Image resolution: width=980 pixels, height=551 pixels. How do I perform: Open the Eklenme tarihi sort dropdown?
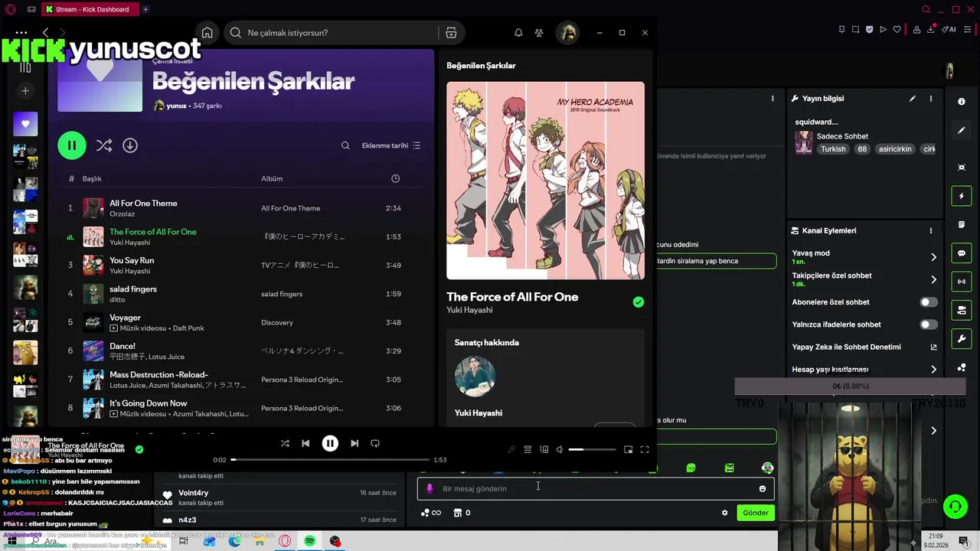point(391,145)
